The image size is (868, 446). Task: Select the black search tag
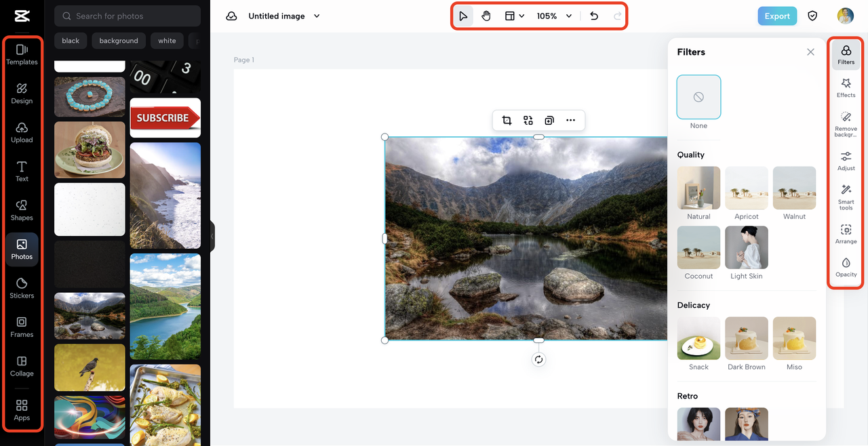71,41
